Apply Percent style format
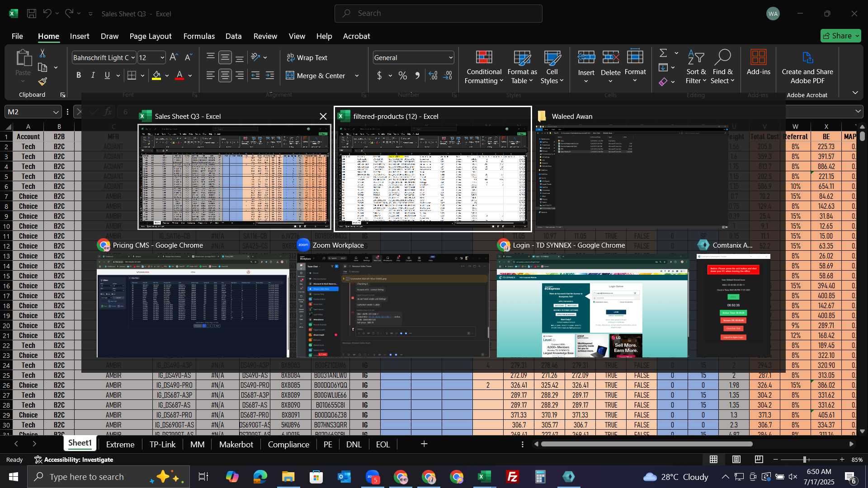868x488 pixels. click(x=403, y=76)
